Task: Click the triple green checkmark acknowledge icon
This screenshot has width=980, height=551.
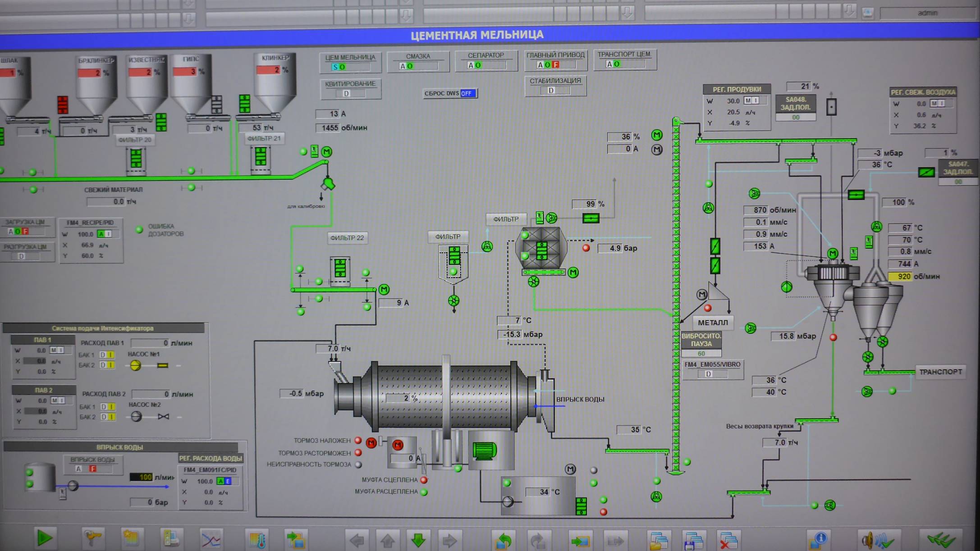Action: (x=940, y=539)
